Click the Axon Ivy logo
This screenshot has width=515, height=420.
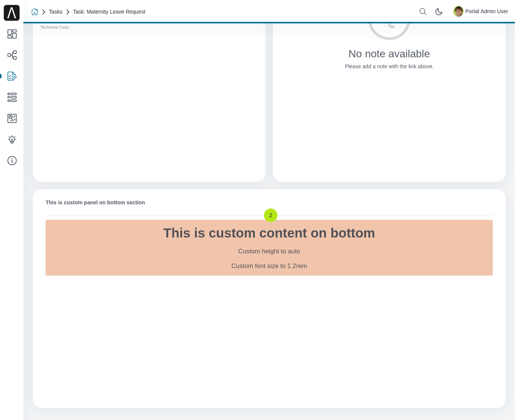coord(12,12)
